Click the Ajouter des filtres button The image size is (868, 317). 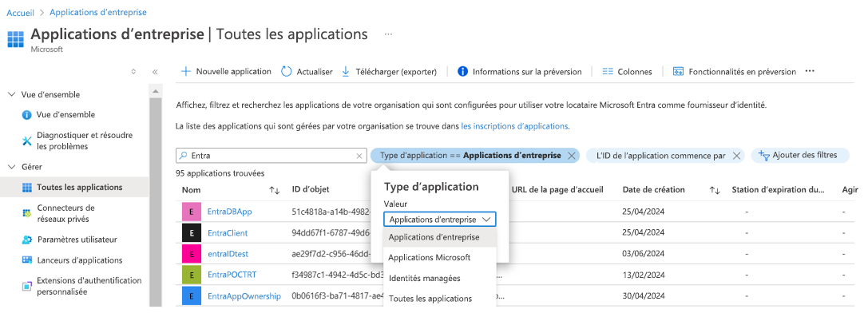800,156
